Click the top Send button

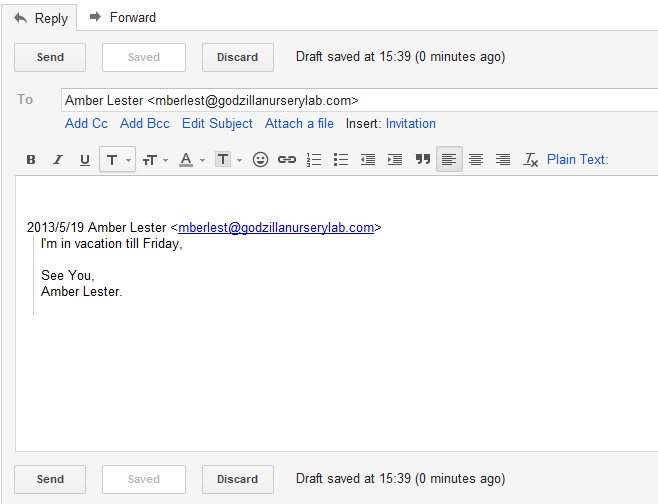(50, 57)
